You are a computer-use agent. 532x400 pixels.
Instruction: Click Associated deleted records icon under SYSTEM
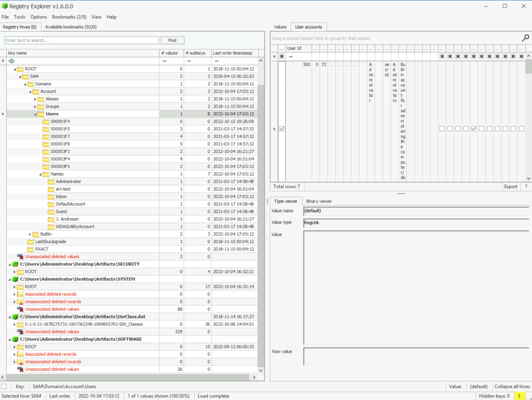tap(20, 294)
